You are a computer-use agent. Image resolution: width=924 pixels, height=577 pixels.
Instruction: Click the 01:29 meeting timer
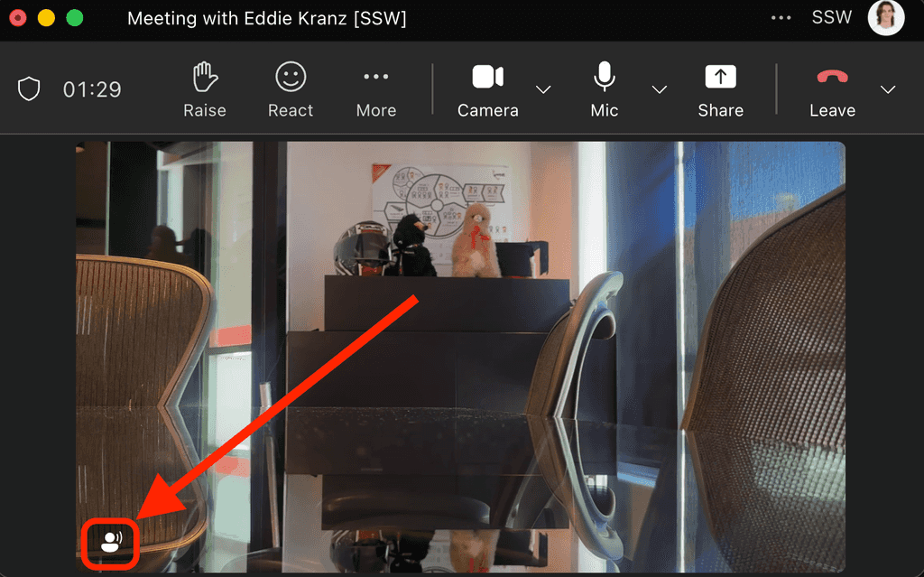(92, 89)
